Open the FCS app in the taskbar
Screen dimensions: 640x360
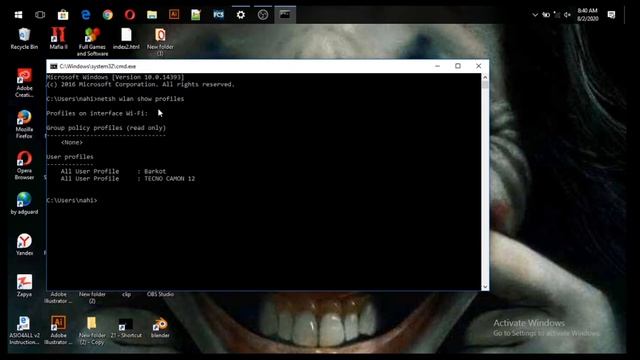point(219,15)
